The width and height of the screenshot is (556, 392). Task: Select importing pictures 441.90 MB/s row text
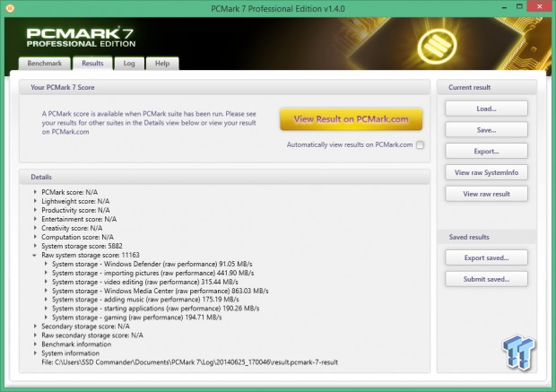[153, 273]
